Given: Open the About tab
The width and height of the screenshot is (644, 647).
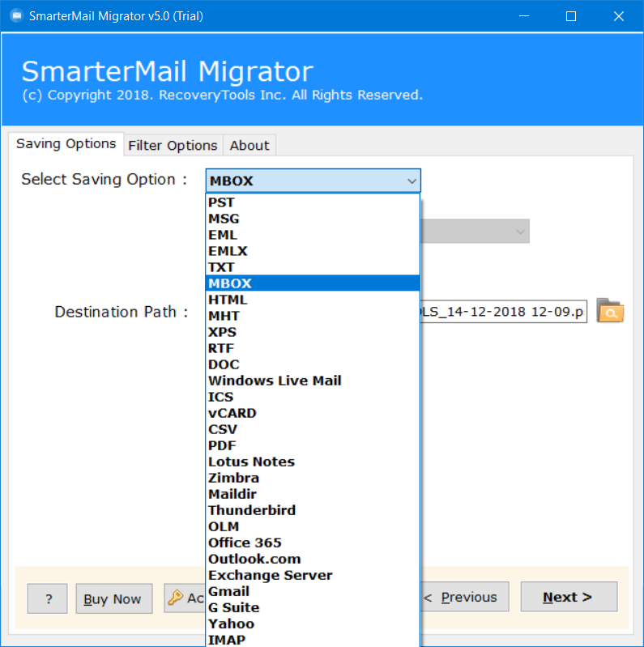Looking at the screenshot, I should (x=249, y=145).
